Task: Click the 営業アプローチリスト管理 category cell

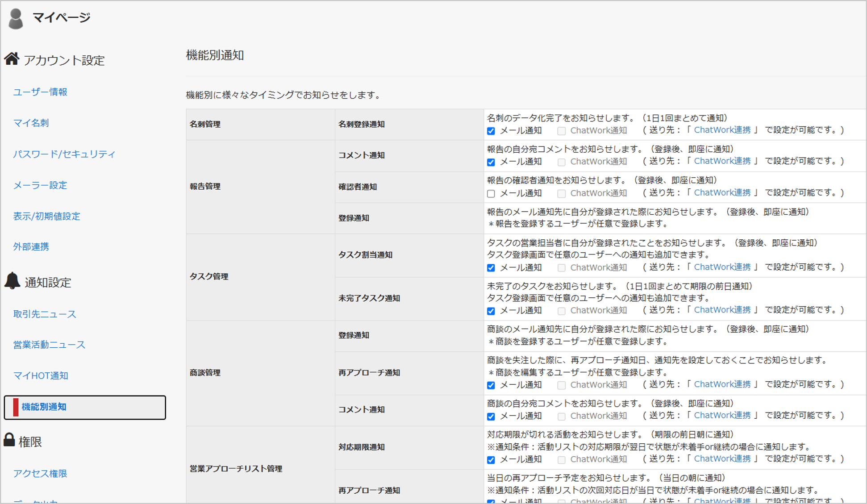Action: 260,465
